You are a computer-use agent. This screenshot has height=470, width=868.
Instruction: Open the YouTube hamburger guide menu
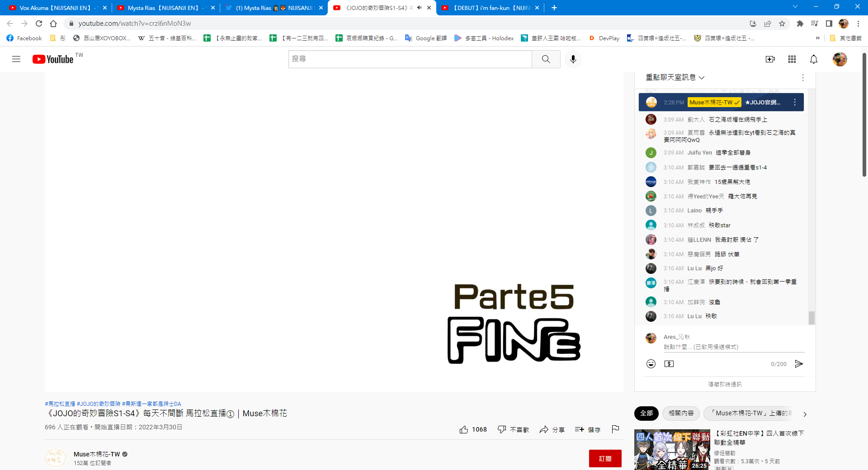pyautogui.click(x=16, y=59)
